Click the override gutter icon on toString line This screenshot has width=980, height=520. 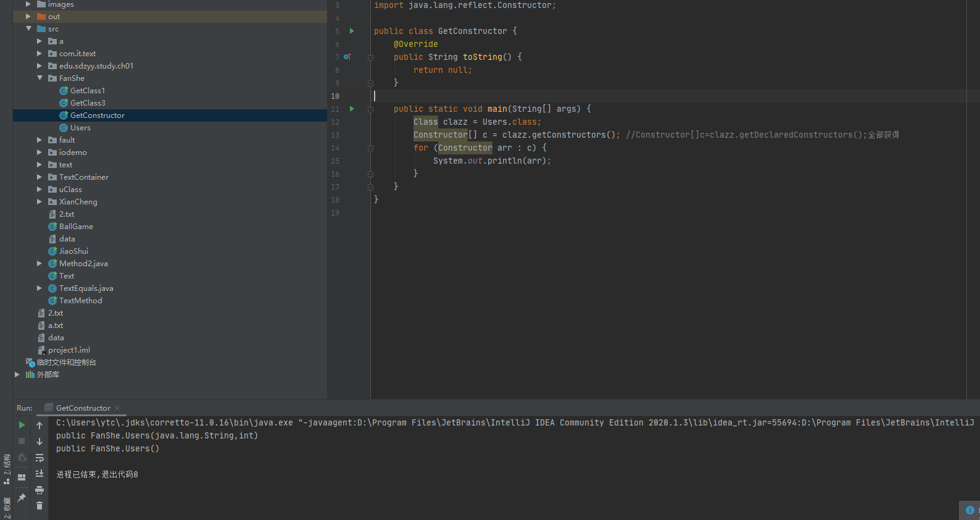point(347,57)
